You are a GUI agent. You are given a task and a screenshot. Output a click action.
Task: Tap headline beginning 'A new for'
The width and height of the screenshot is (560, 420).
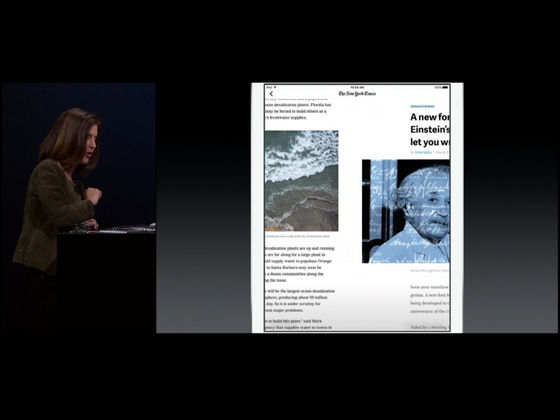(430, 129)
